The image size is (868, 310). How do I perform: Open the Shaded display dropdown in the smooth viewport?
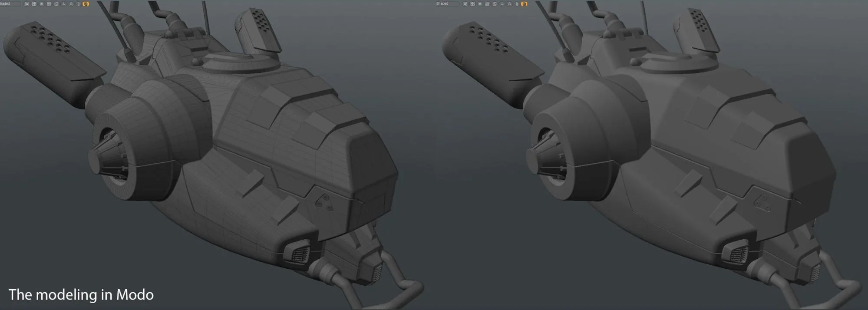point(447,3)
